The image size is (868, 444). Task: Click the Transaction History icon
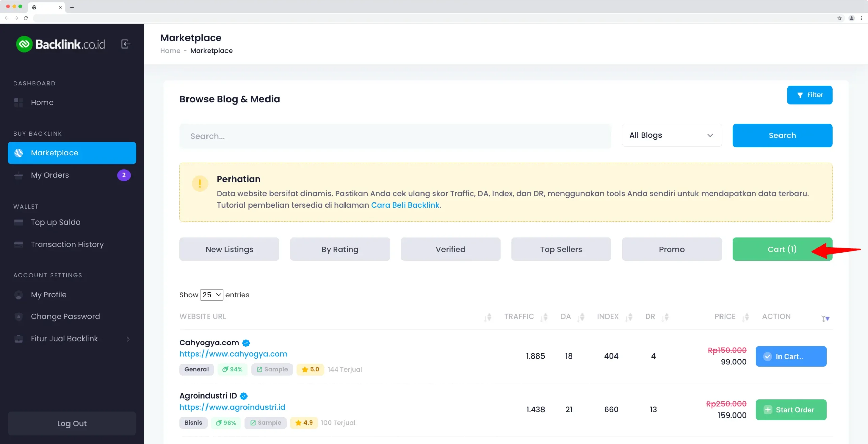tap(19, 245)
